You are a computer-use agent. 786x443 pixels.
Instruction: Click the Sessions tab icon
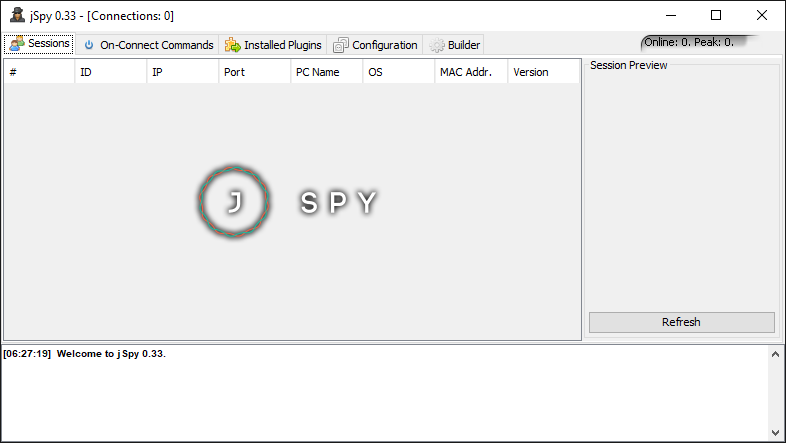[x=17, y=44]
